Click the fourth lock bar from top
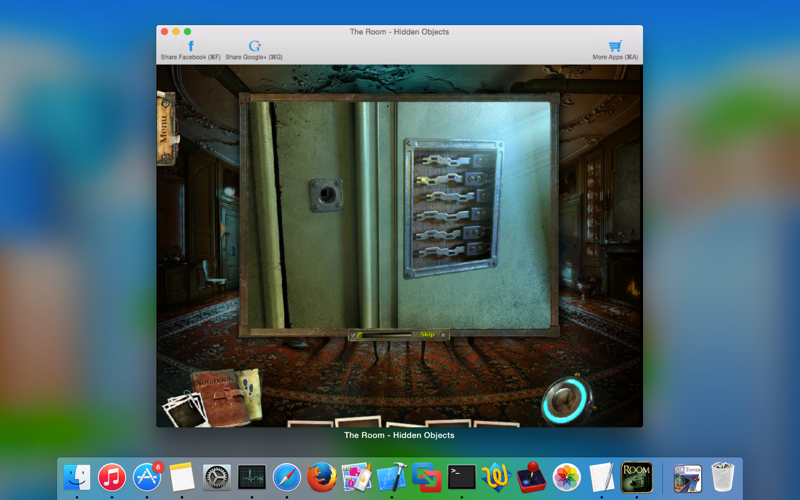Image resolution: width=800 pixels, height=500 pixels. click(443, 215)
